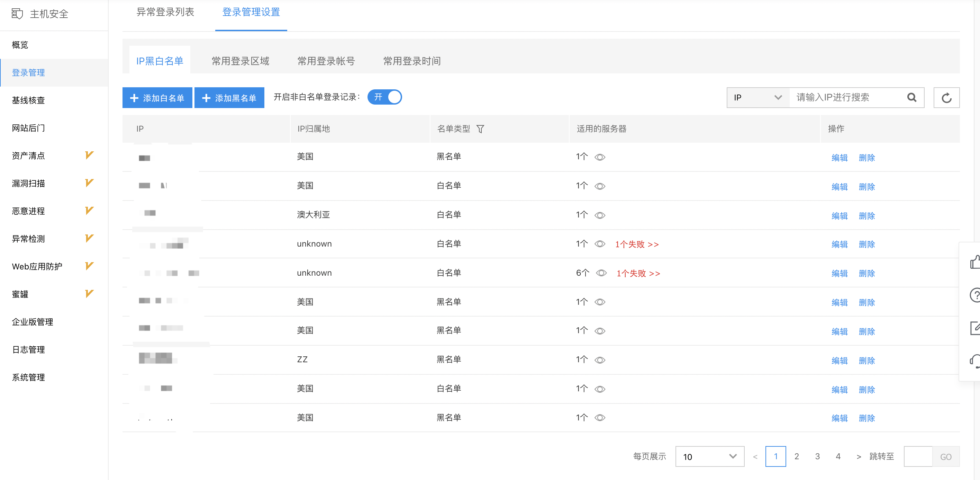Click the badge icon next to 恶意进程
The height and width of the screenshot is (480, 980).
coord(89,211)
